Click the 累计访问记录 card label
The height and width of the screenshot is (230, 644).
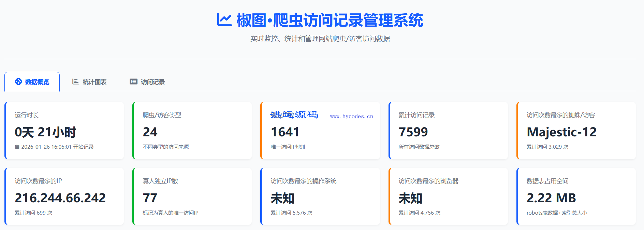416,115
